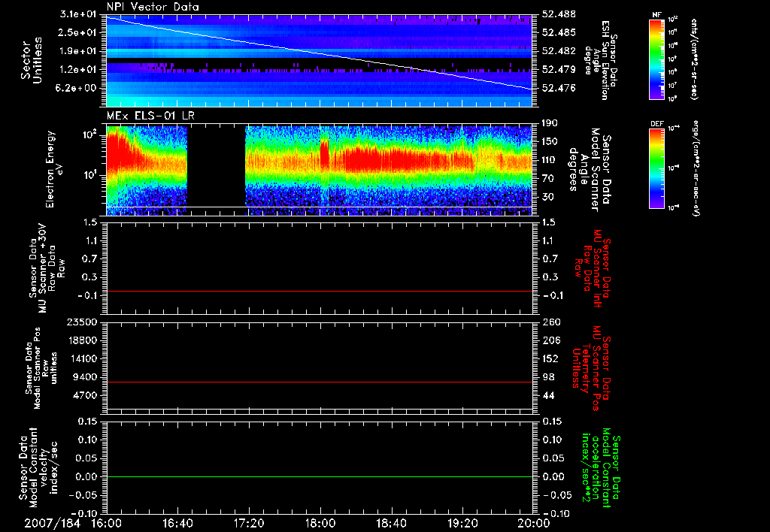Click the red MU Scanner Inh Raw Data title
This screenshot has width=770, height=532.
(593, 268)
